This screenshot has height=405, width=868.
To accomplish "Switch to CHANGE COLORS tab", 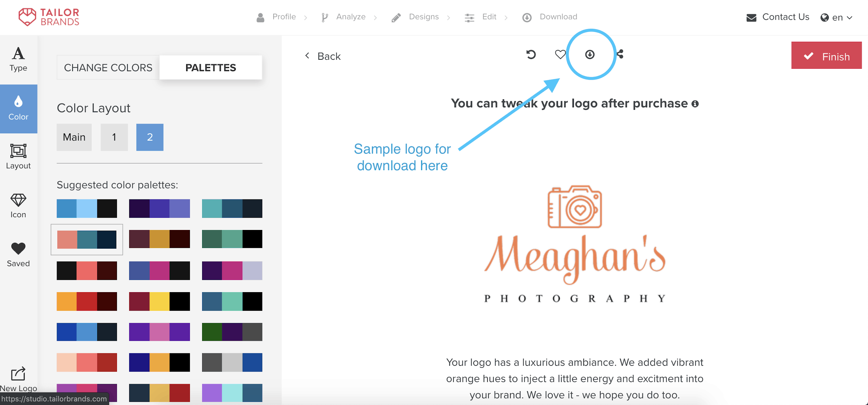I will click(108, 67).
